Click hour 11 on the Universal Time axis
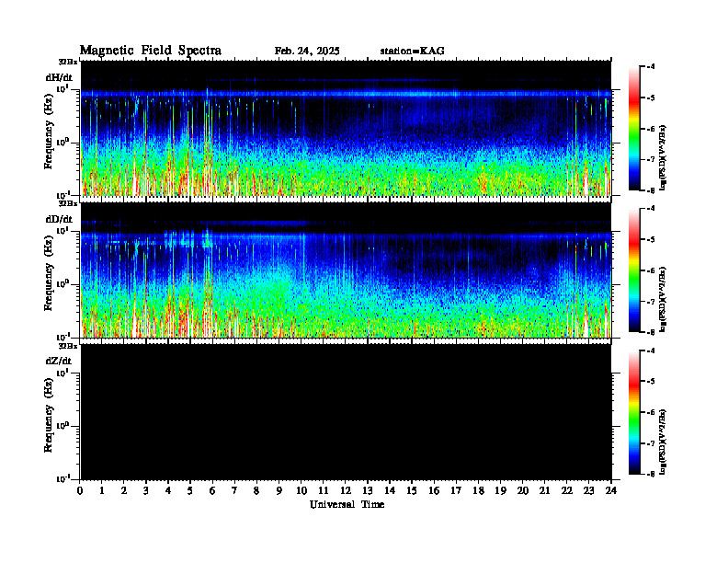This screenshot has height=563, width=728. tap(324, 491)
